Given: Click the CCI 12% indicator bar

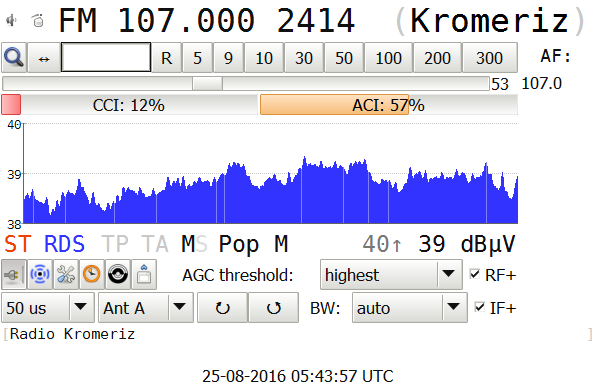Looking at the screenshot, I should coord(129,105).
